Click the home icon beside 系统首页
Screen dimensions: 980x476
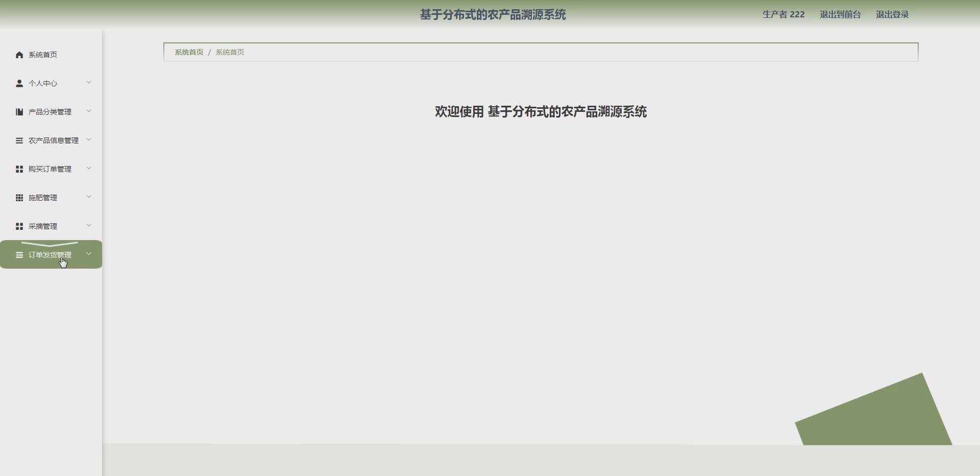(19, 54)
